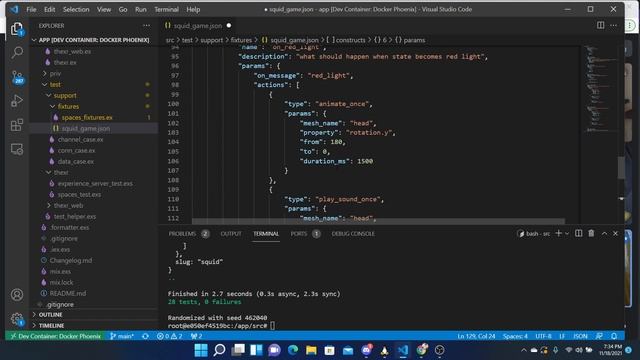Open the Extensions view
640x360 pixels.
[17, 125]
